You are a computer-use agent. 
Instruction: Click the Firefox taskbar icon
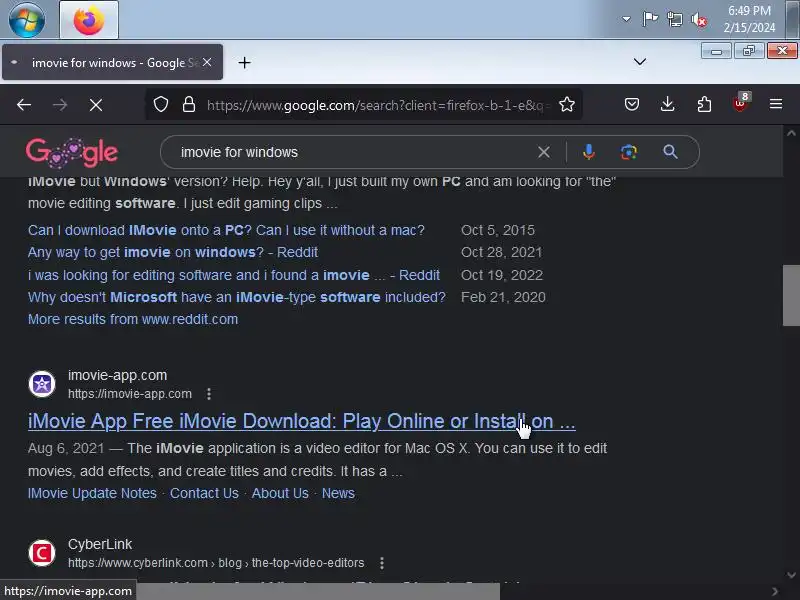(x=89, y=20)
